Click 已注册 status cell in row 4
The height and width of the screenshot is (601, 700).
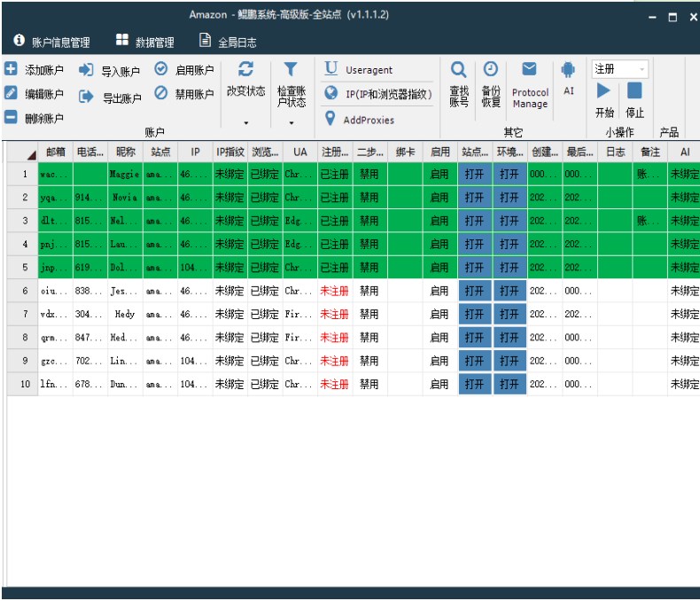pyautogui.click(x=335, y=244)
